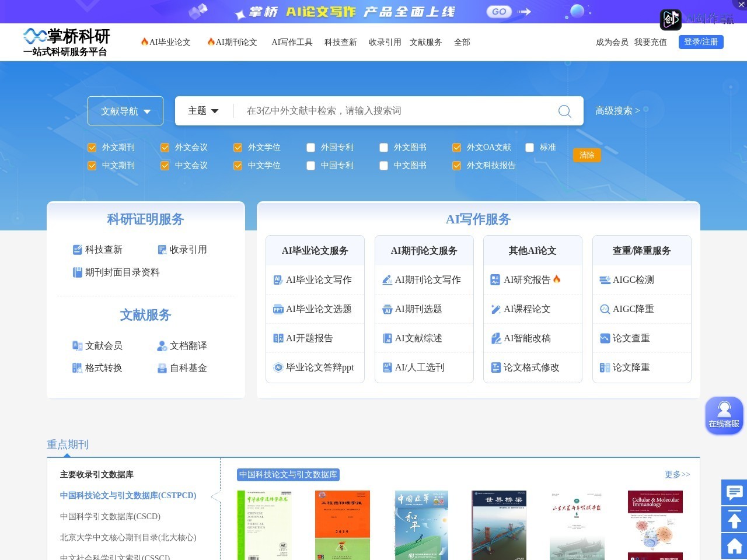Check the 标准 checkbox

click(529, 148)
